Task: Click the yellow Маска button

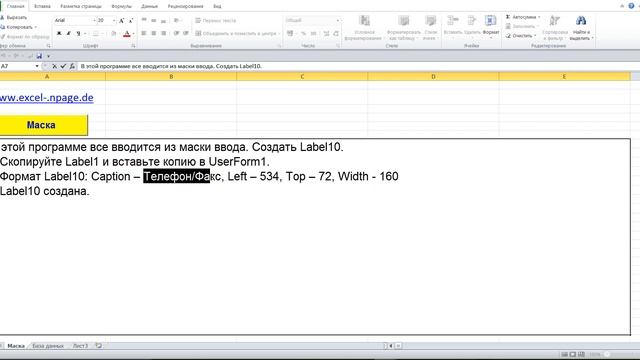Action: click(43, 125)
